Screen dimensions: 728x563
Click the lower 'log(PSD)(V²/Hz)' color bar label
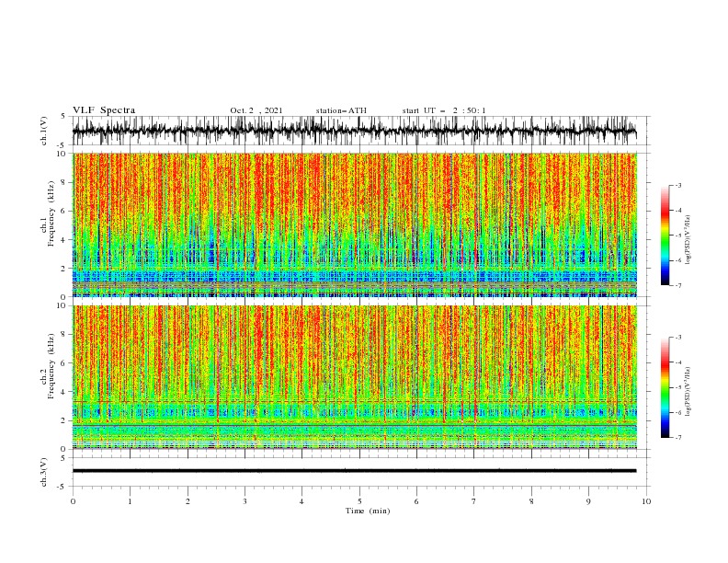[x=688, y=392]
